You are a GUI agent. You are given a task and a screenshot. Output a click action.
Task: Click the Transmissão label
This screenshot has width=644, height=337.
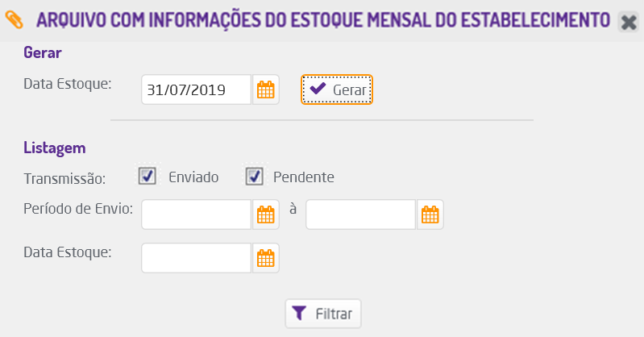coord(70,177)
